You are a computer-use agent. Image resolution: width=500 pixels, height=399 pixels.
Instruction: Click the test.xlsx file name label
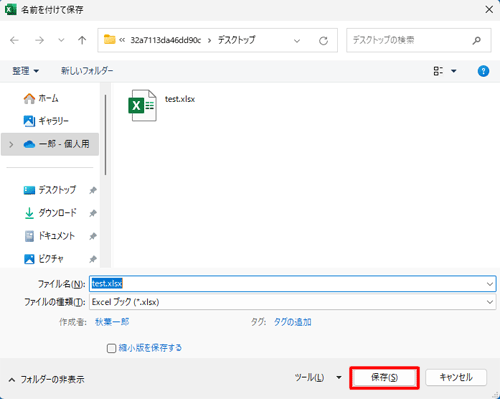180,99
